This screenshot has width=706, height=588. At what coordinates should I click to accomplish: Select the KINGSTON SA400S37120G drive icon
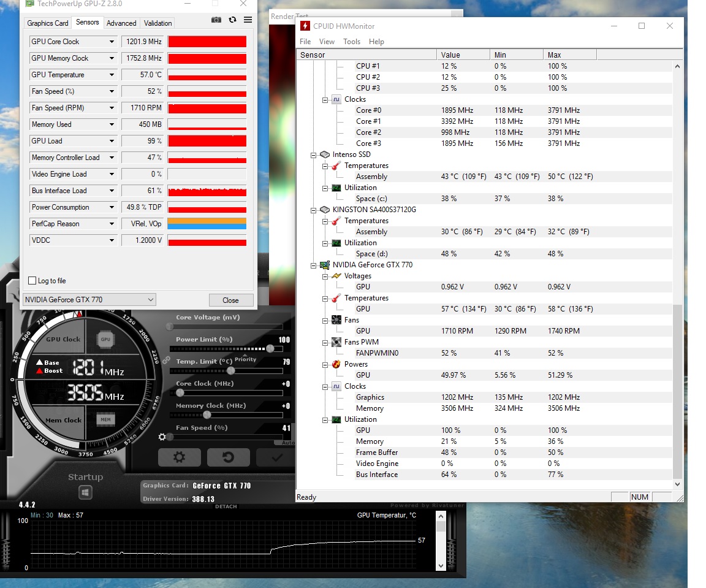click(325, 210)
